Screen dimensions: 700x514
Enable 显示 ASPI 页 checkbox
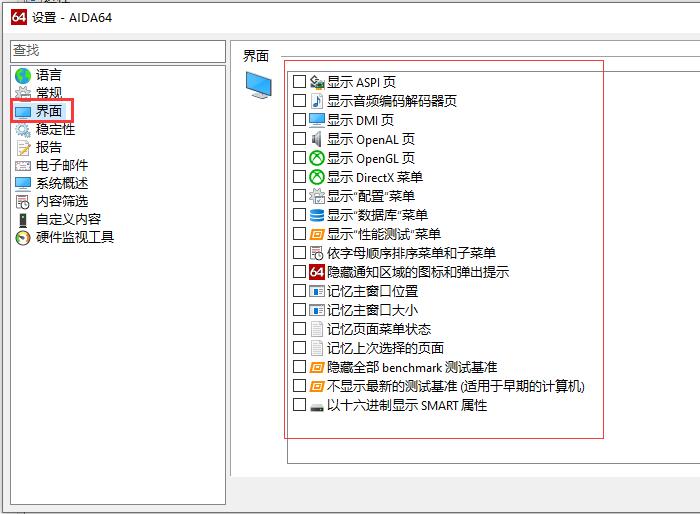pos(299,82)
